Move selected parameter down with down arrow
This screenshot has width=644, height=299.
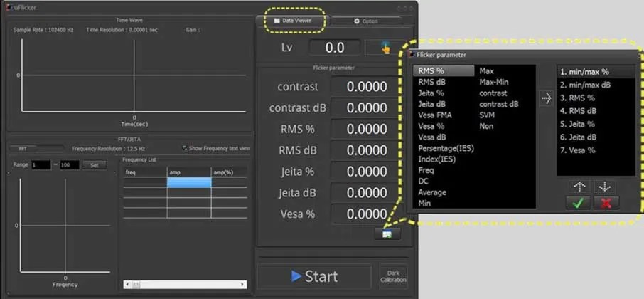pyautogui.click(x=604, y=187)
